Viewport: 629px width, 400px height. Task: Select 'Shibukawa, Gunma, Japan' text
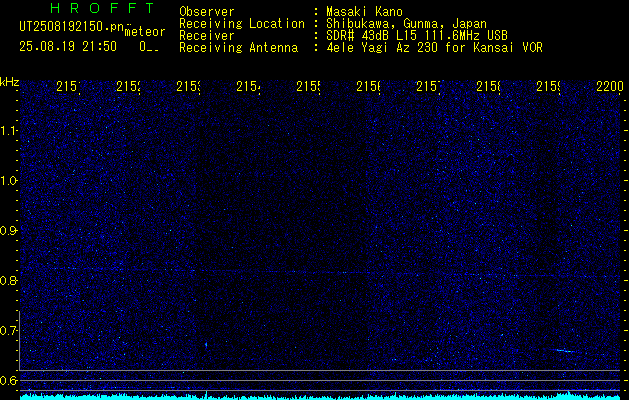[x=407, y=24]
